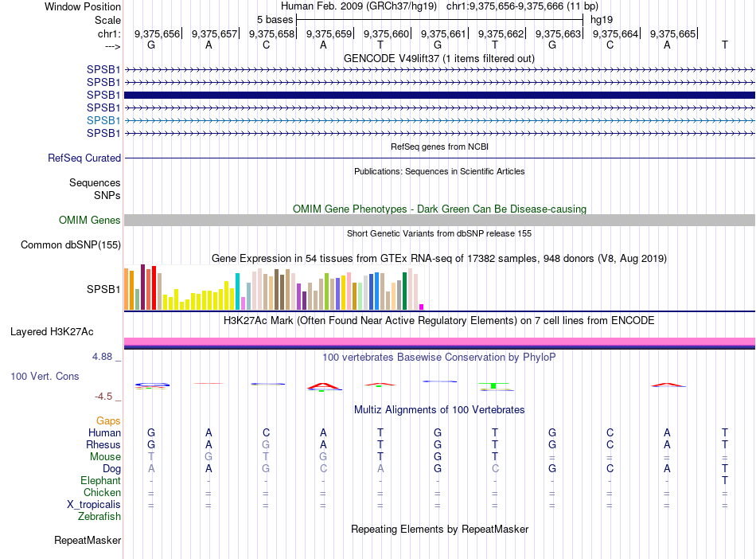Click the "chr1:" ruler label
The image size is (756, 559).
(109, 33)
